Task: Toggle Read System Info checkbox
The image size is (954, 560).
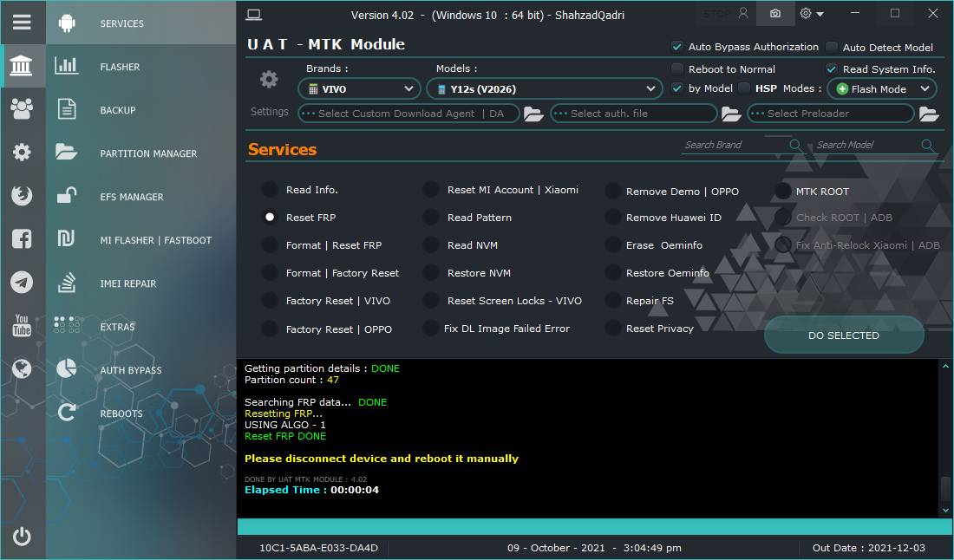Action: pos(832,68)
